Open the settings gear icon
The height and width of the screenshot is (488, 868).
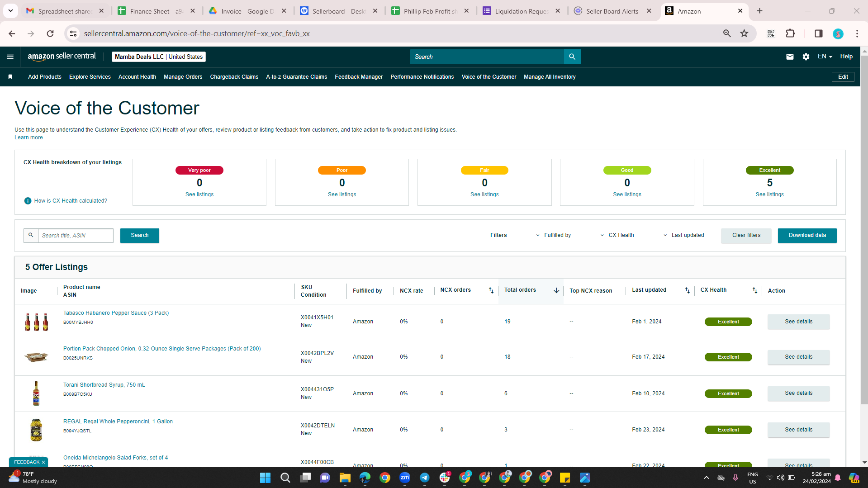click(x=806, y=57)
